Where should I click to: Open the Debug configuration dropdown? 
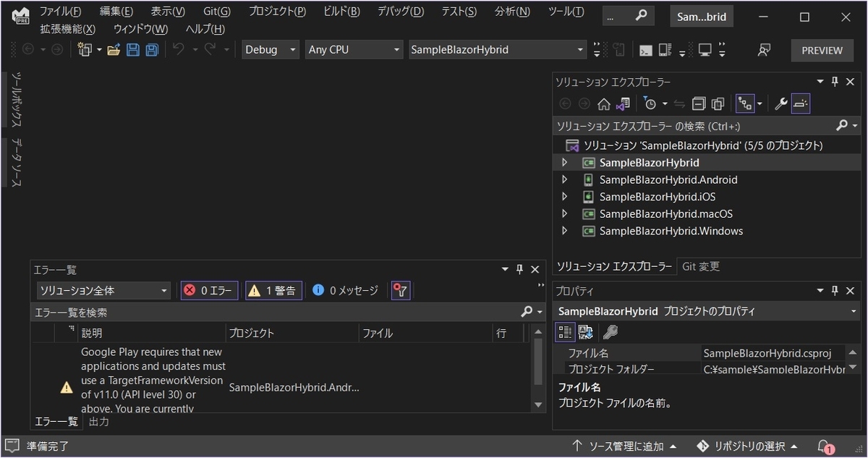pos(271,50)
